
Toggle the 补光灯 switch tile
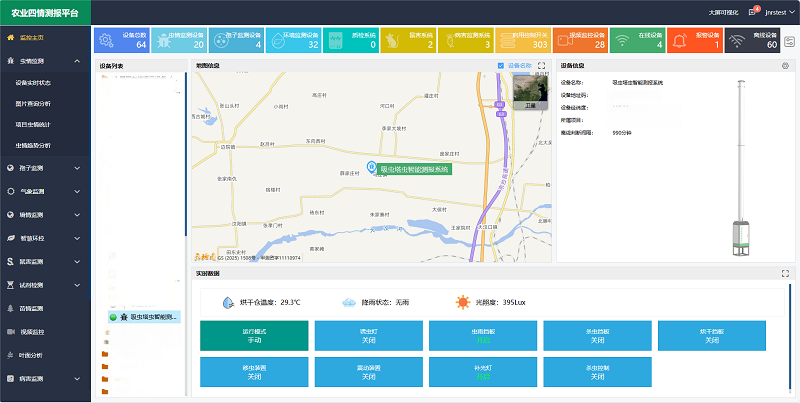pos(468,371)
